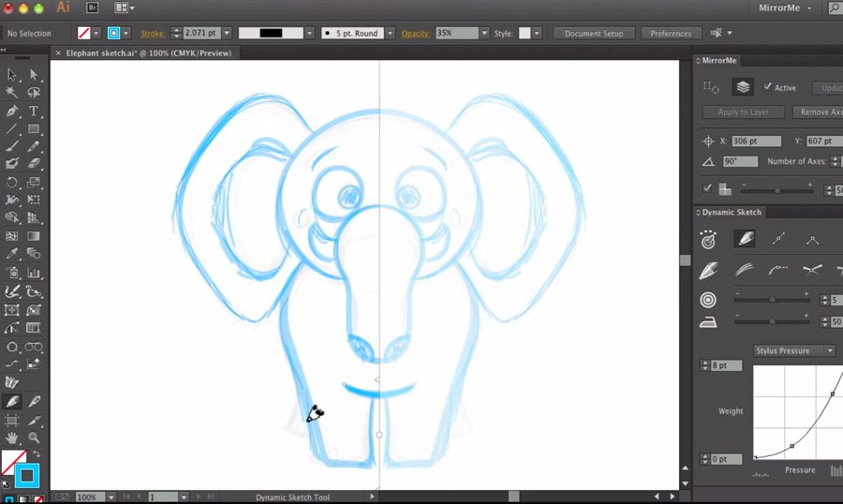Click the iron smoothing icon in Dynamic Sketch
The width and height of the screenshot is (843, 504).
709,322
